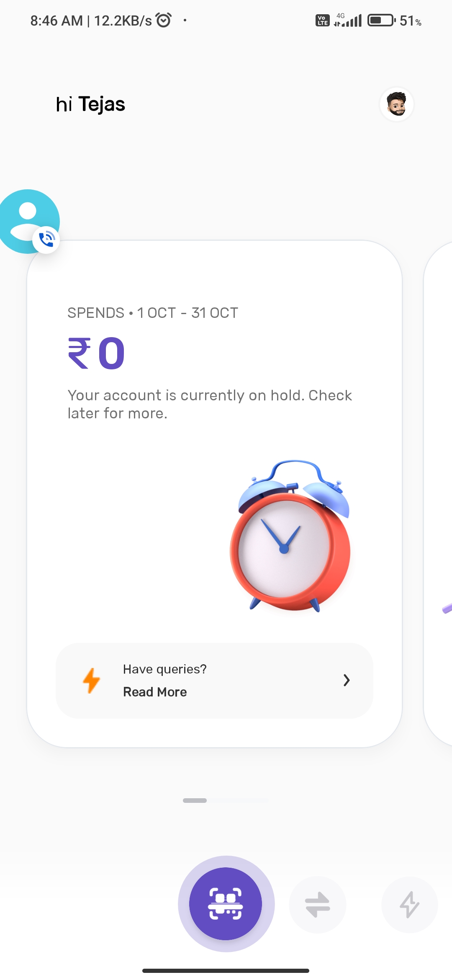
Task: Tap the account on hold message
Action: point(210,404)
